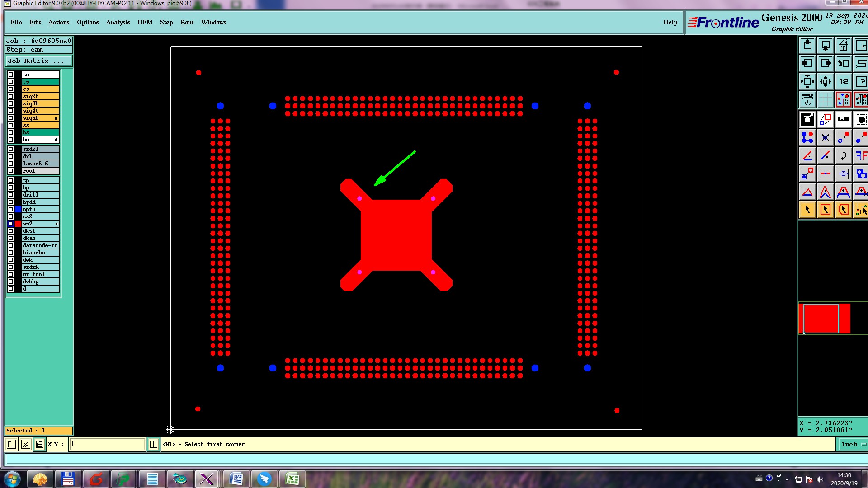Click the 1:2 zoom scale icon
The height and width of the screenshot is (488, 868).
click(843, 82)
